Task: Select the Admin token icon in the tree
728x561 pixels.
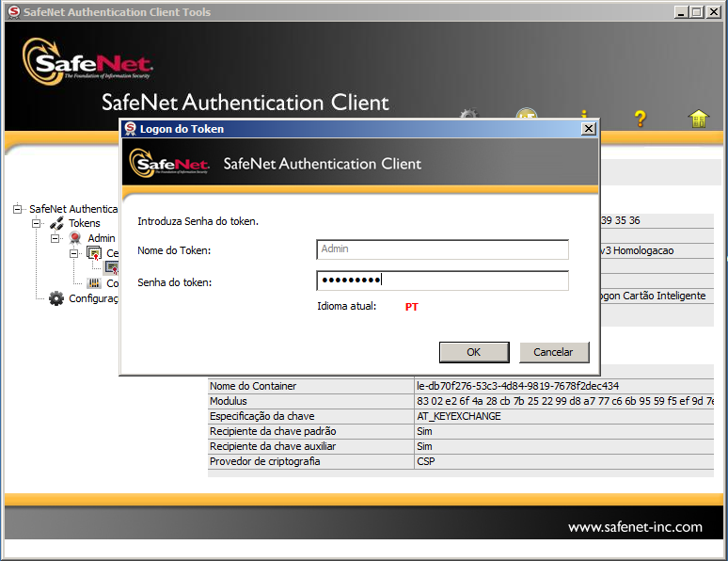Action: pos(74,238)
